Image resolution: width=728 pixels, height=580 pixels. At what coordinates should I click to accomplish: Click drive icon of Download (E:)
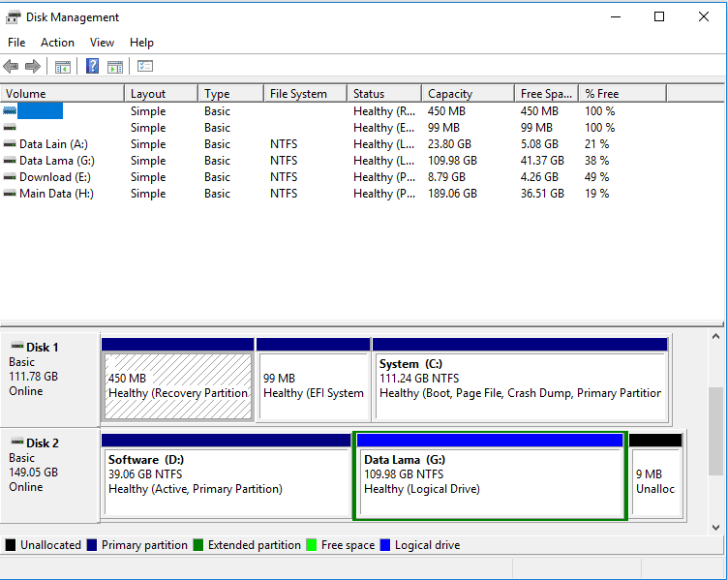click(x=10, y=177)
